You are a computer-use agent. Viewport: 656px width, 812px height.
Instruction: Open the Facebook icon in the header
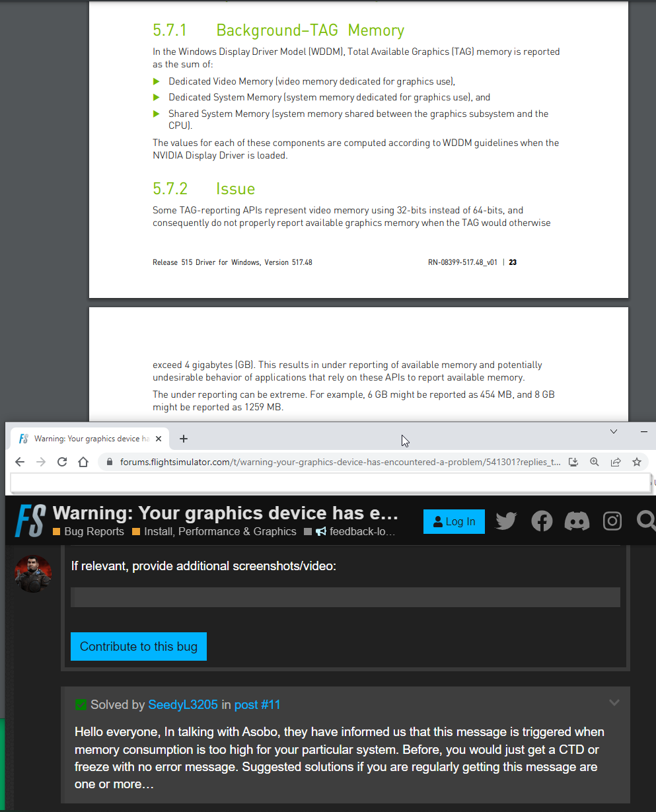pos(542,521)
